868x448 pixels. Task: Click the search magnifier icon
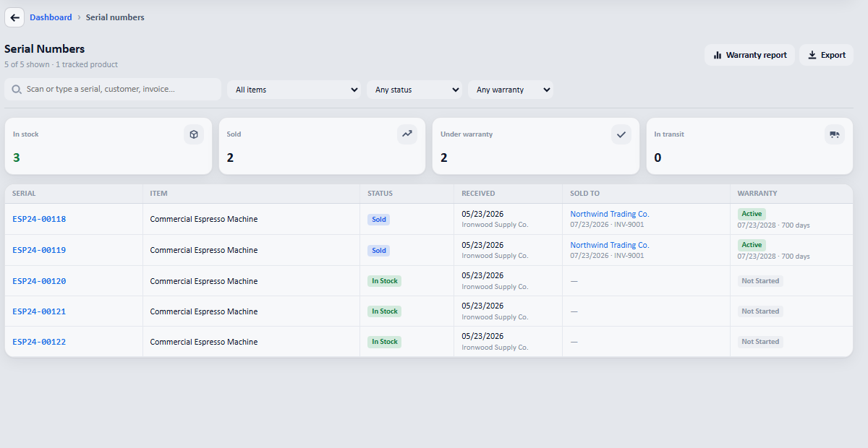click(17, 90)
